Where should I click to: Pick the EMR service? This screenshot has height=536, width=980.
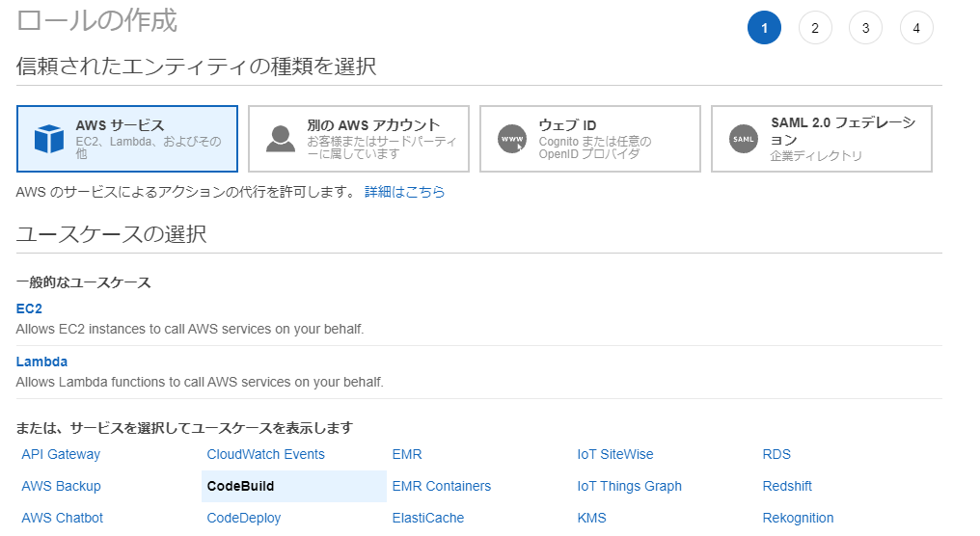(x=407, y=454)
